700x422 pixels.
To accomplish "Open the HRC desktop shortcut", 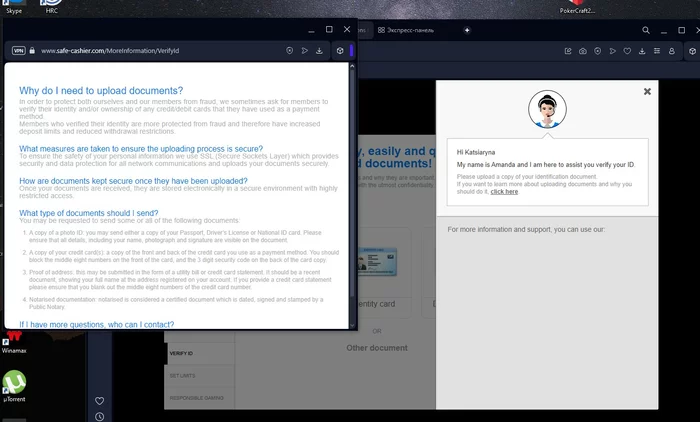I will click(51, 7).
